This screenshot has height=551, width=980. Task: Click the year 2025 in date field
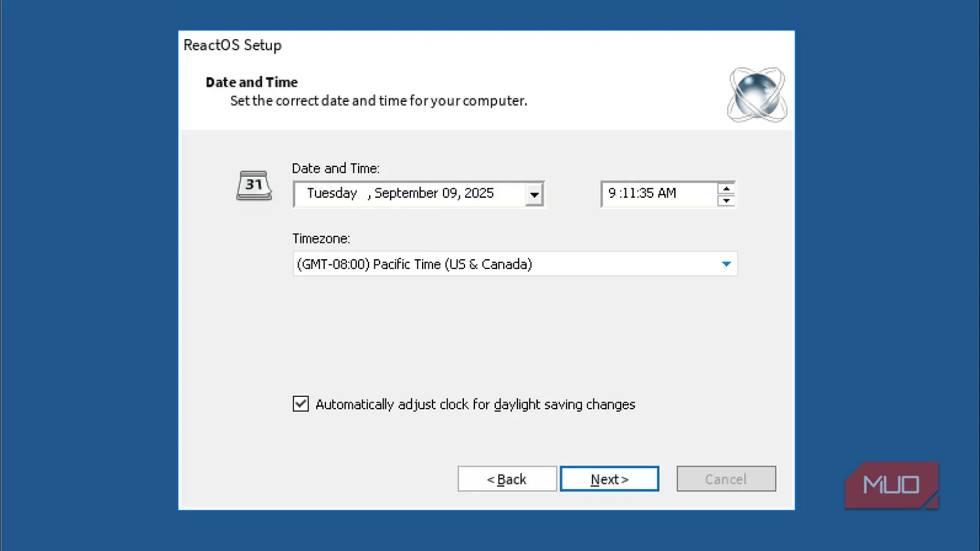coord(479,193)
